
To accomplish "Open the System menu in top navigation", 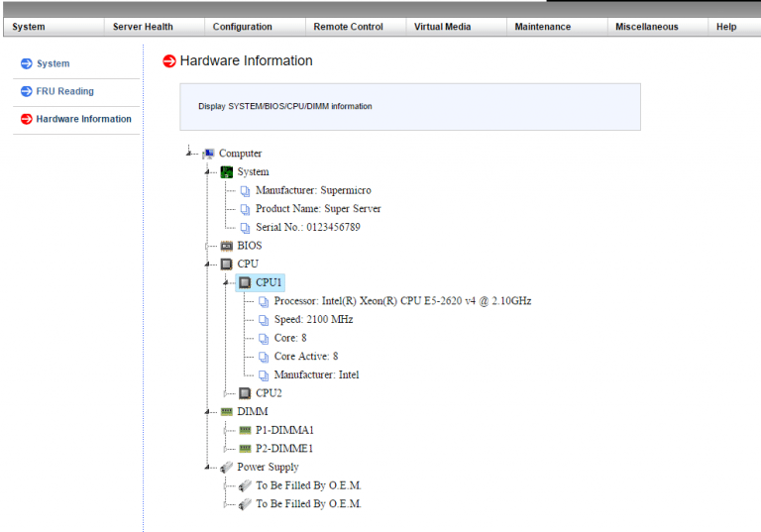I will click(29, 27).
